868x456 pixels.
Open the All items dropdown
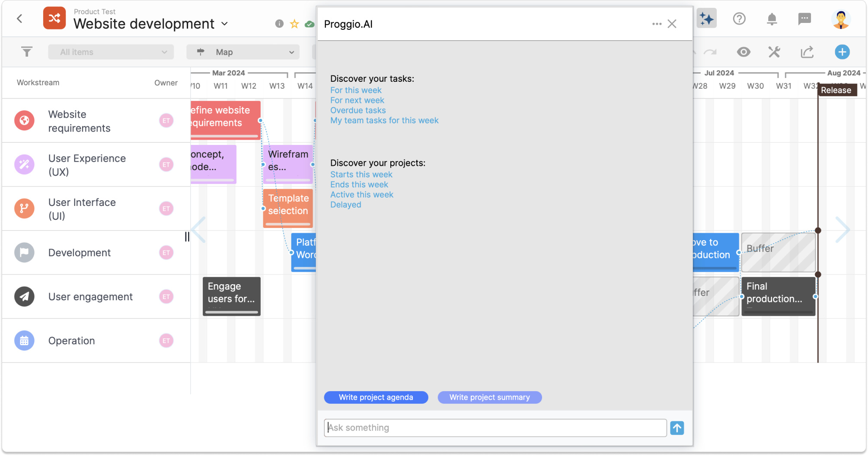coord(111,52)
